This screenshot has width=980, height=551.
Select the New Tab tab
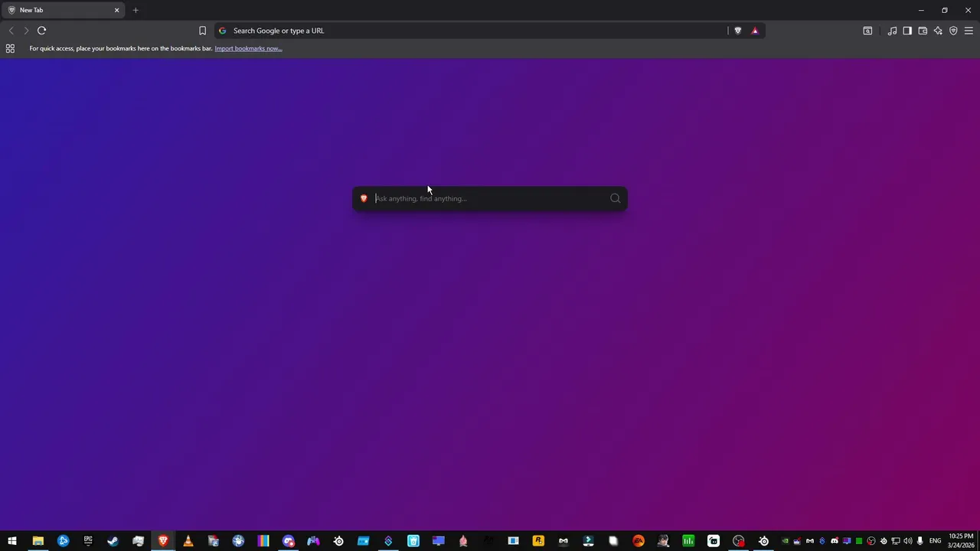point(63,10)
